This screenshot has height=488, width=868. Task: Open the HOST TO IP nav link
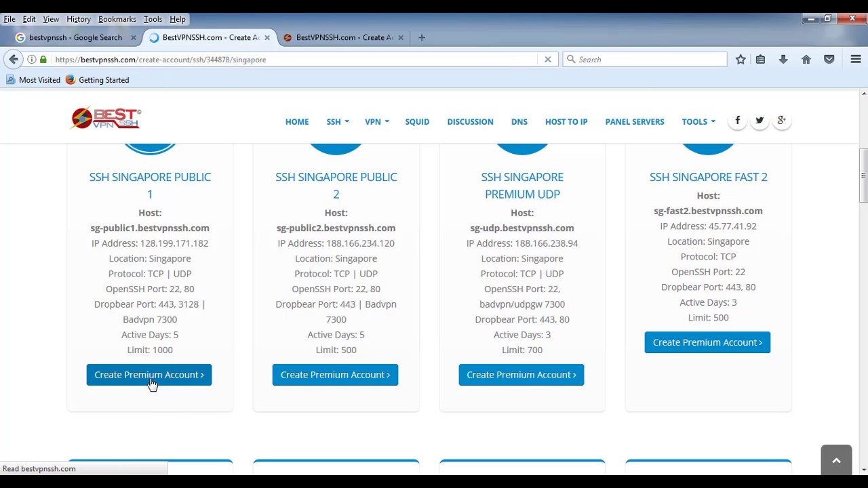(x=566, y=122)
